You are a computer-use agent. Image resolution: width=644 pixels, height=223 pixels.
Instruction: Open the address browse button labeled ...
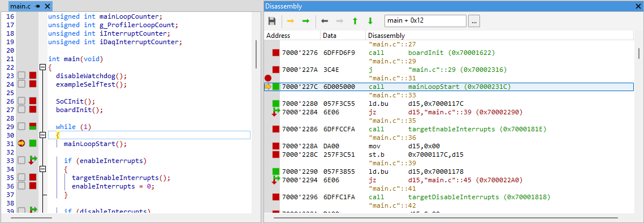tap(474, 21)
